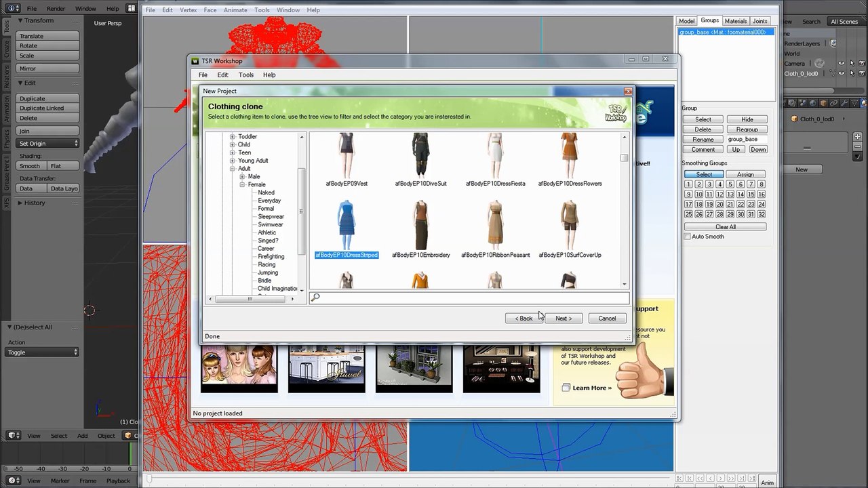Click the clothing list vertical scrollbar thumb
The width and height of the screenshot is (868, 488).
[624, 158]
